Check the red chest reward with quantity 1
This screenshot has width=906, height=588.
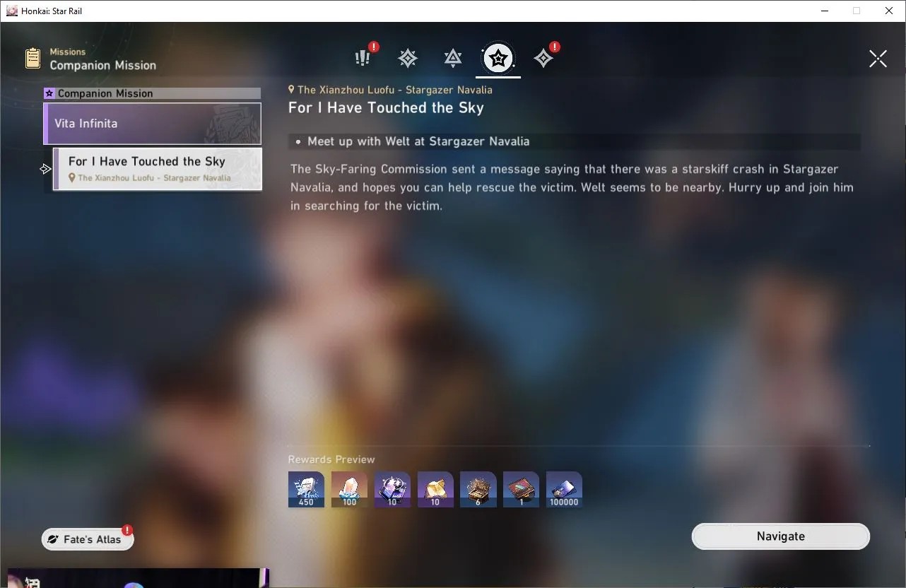pyautogui.click(x=521, y=490)
